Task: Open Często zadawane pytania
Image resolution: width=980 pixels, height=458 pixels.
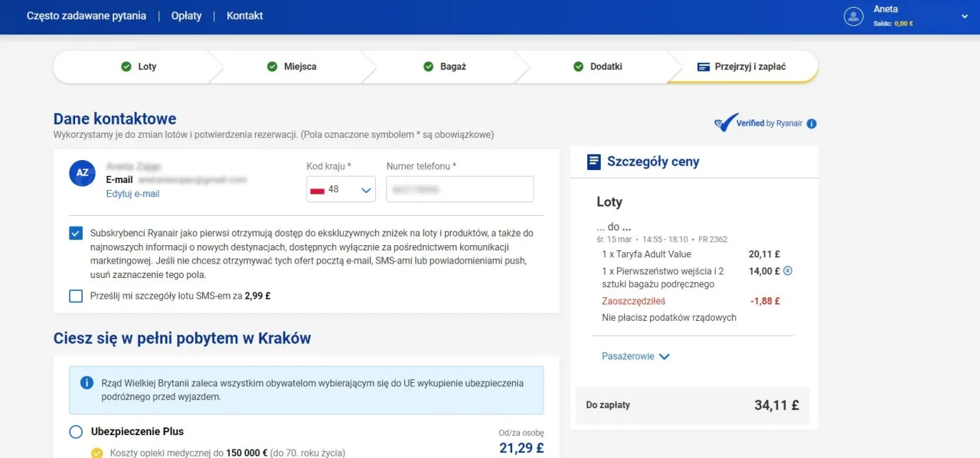Action: (86, 15)
